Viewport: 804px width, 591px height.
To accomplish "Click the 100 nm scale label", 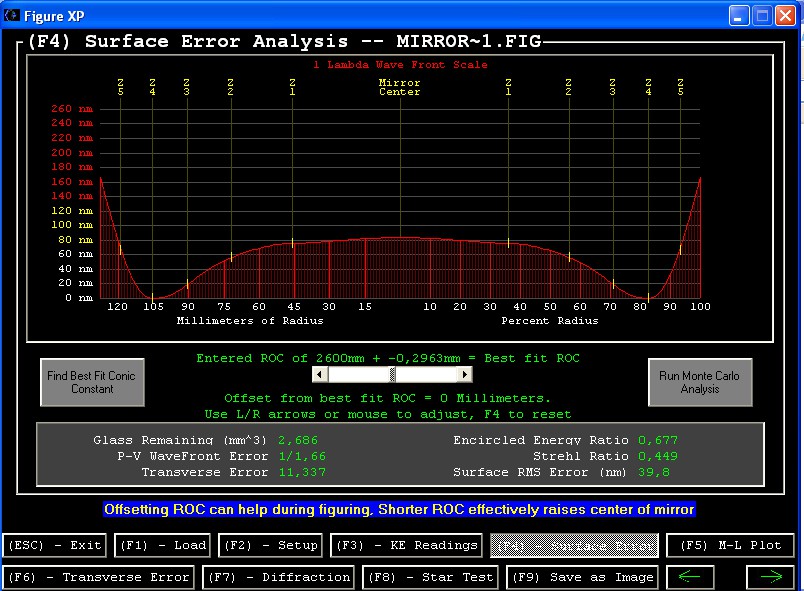I will pos(72,225).
